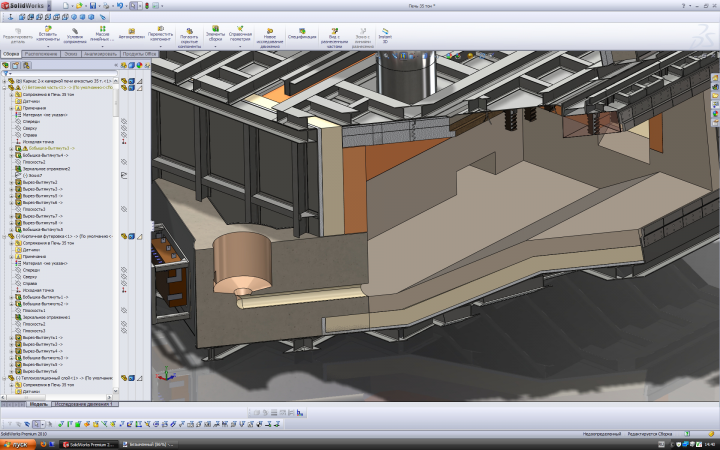Toggle visibility icon beside the Сверху plane

[124, 127]
